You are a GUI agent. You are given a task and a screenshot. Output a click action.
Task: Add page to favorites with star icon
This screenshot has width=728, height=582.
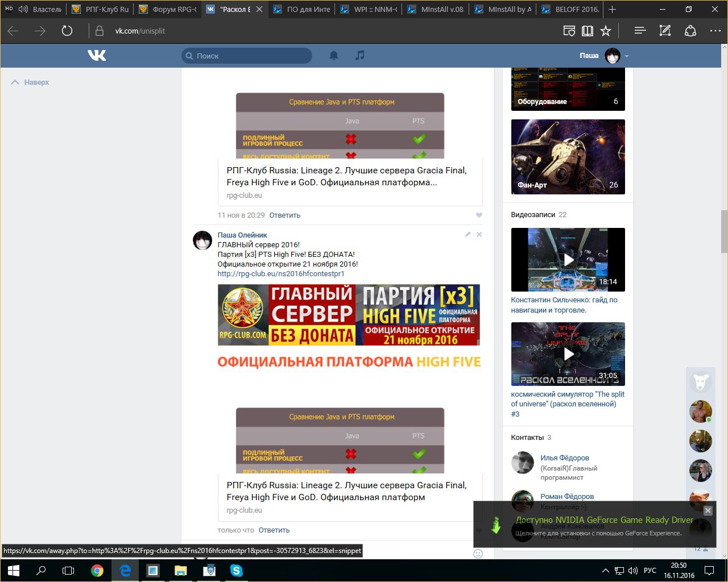pyautogui.click(x=606, y=31)
